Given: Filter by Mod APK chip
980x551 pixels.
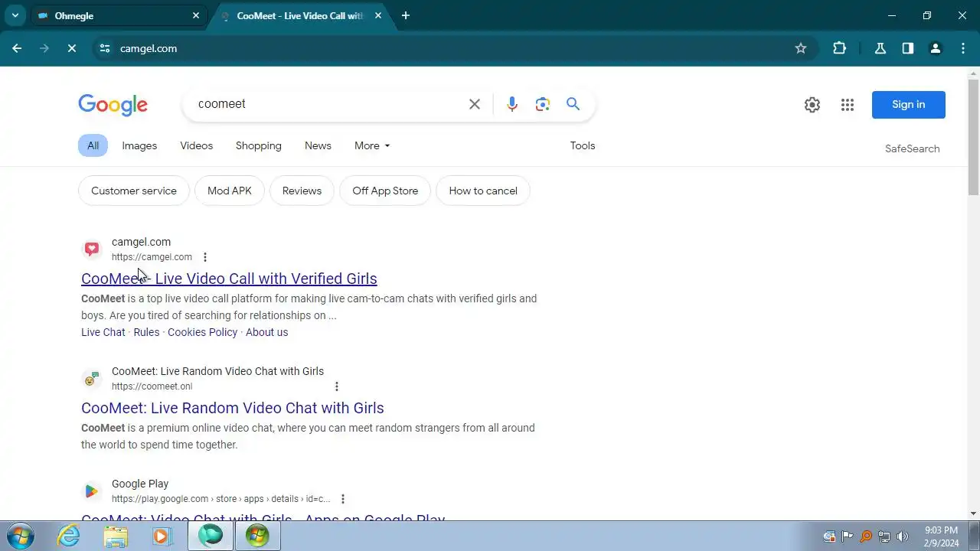Looking at the screenshot, I should 230,191.
